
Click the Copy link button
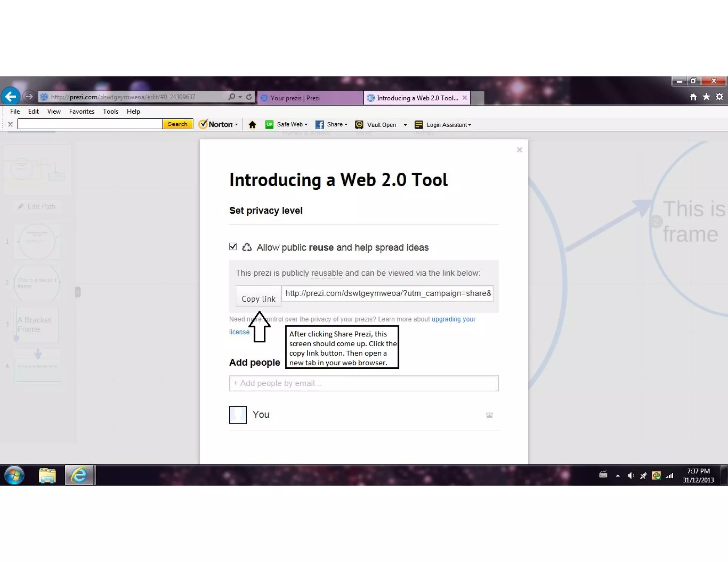[258, 296]
